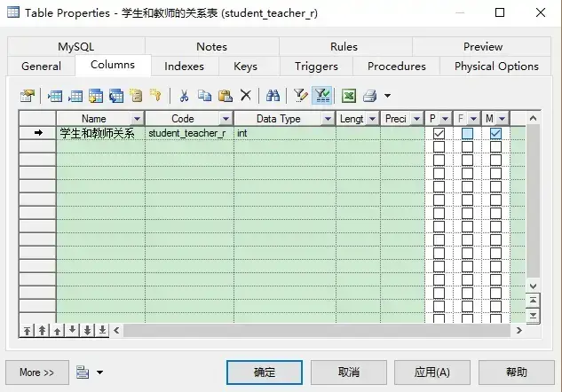Click the 取消 cancel button
The image size is (562, 392).
[349, 372]
